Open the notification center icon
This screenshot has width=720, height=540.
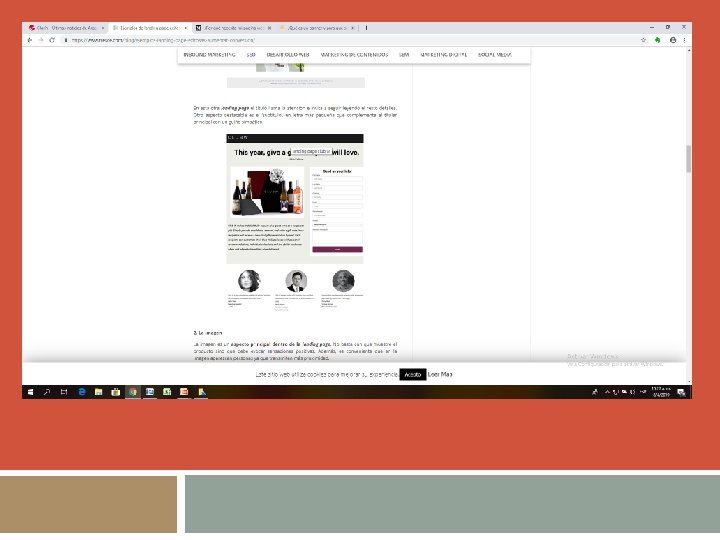coord(681,392)
